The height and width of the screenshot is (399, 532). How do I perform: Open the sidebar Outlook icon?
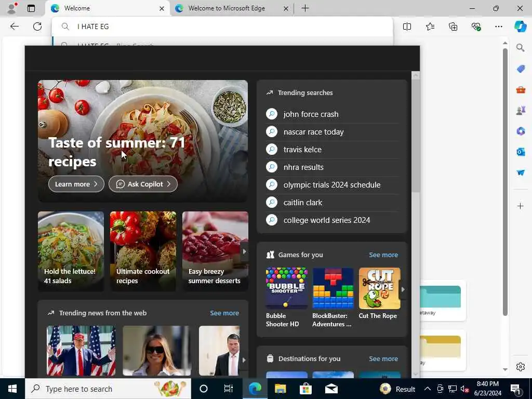(x=521, y=152)
